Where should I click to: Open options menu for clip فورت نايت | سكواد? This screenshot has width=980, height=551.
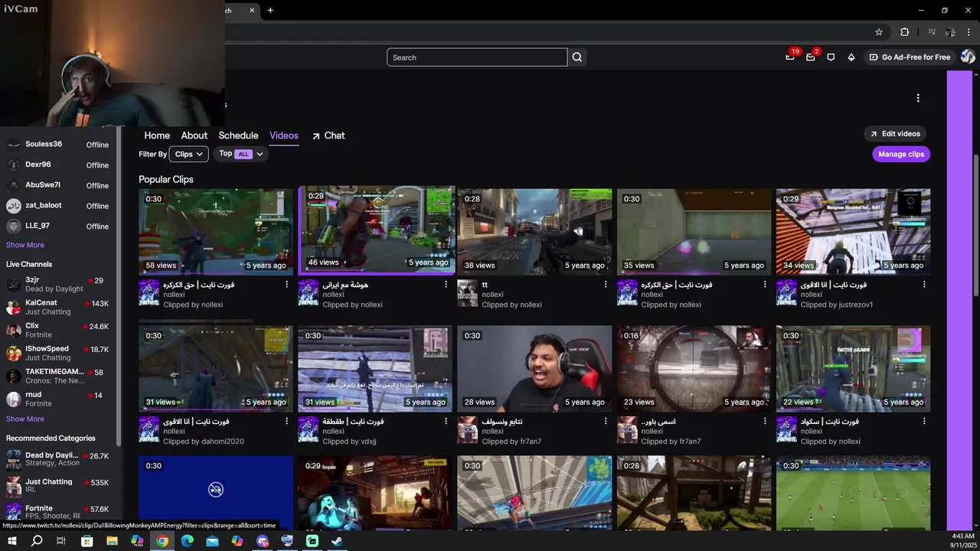(924, 422)
